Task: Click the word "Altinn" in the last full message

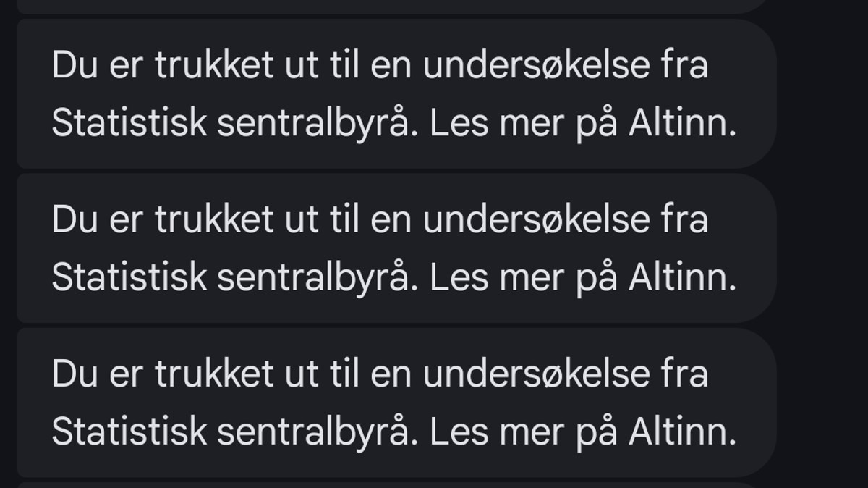Action: point(681,433)
